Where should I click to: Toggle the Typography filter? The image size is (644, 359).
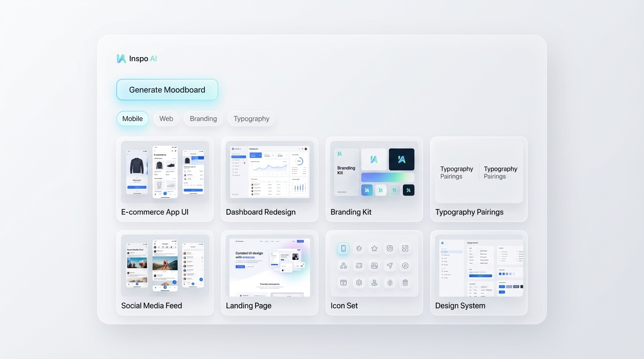pos(251,118)
